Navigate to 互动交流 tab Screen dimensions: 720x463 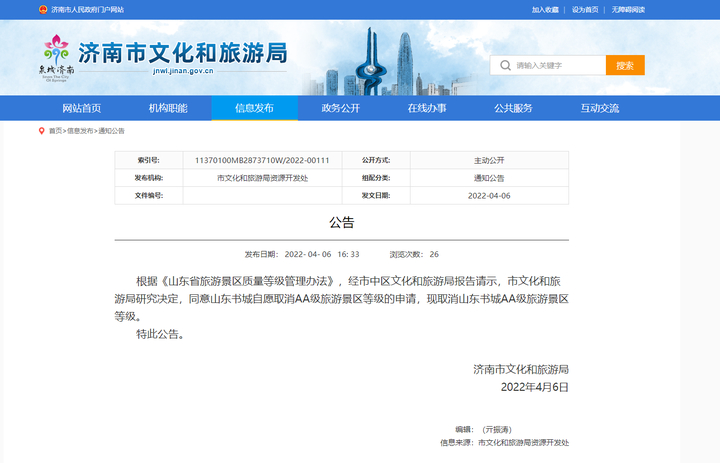click(600, 108)
